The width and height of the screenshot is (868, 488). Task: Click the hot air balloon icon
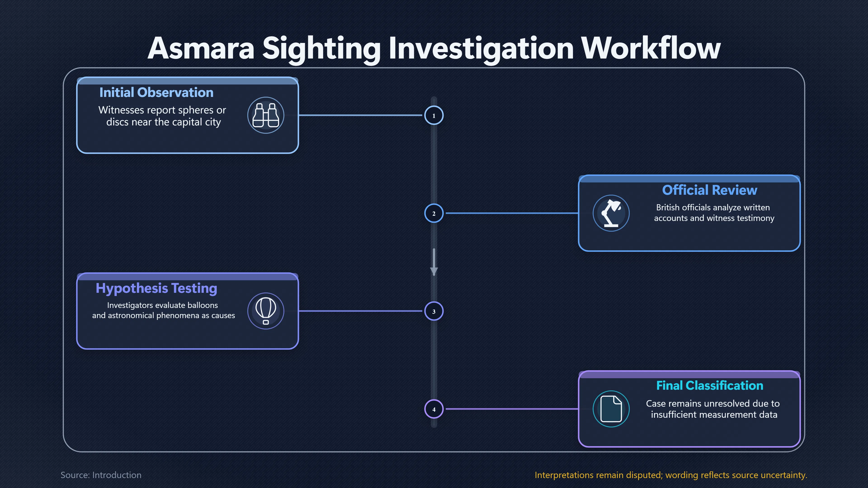pyautogui.click(x=266, y=311)
